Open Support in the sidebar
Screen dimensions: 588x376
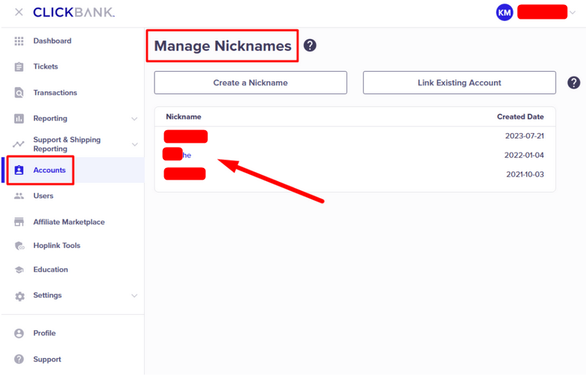47,359
